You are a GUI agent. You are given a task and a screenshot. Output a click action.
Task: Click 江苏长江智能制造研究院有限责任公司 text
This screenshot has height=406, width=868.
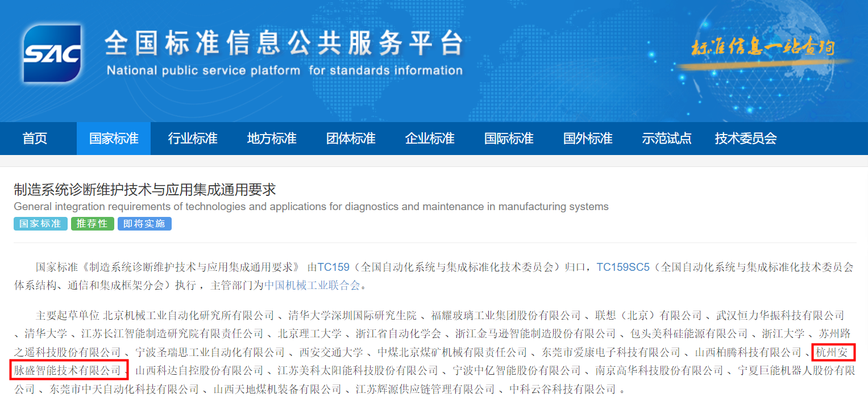pyautogui.click(x=172, y=334)
